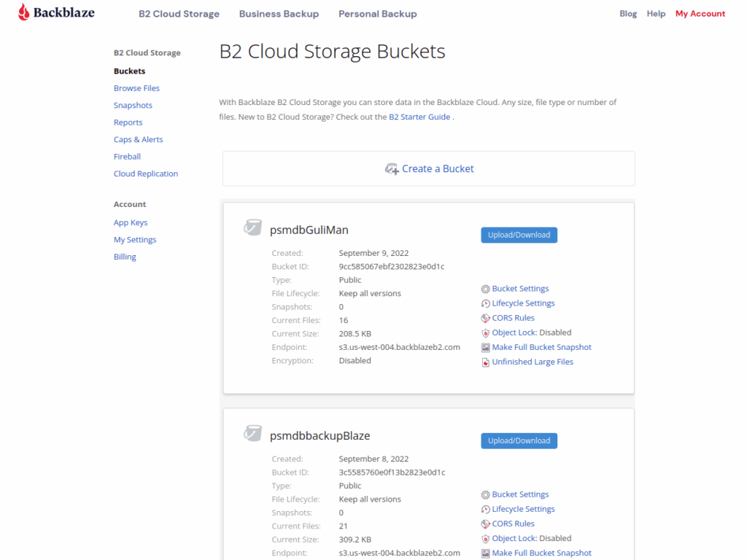Open Business Backup top menu
This screenshot has height=560, width=747.
tap(279, 14)
